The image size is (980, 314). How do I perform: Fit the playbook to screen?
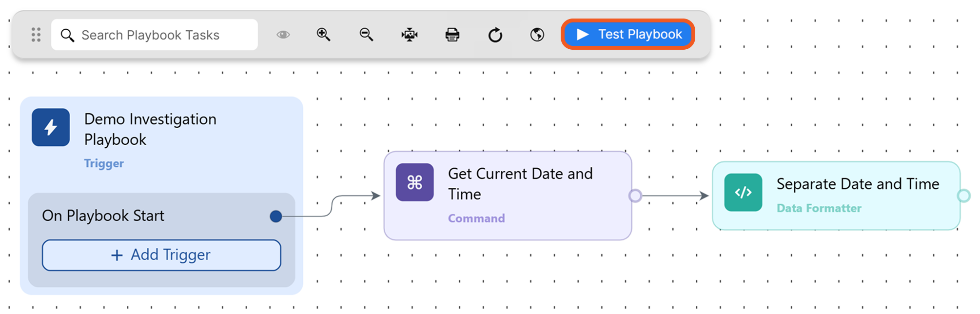pyautogui.click(x=409, y=35)
